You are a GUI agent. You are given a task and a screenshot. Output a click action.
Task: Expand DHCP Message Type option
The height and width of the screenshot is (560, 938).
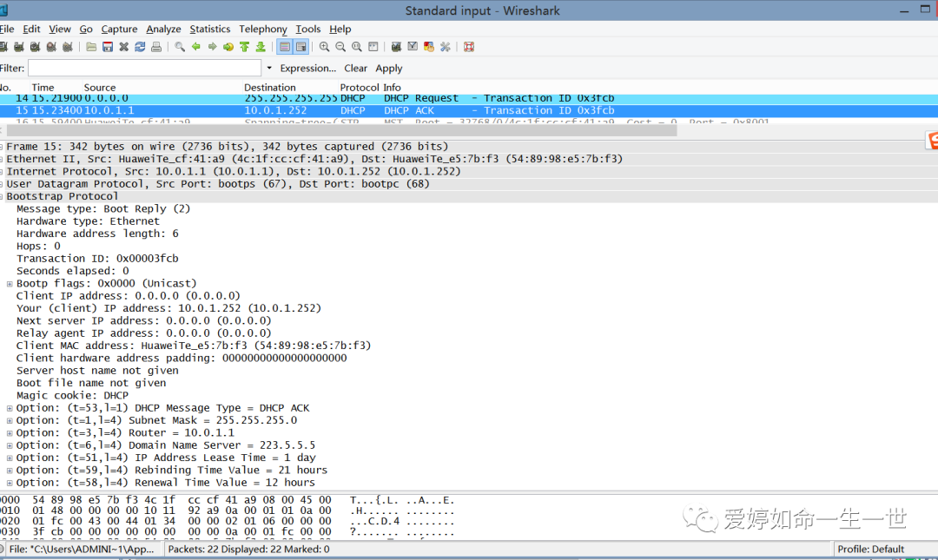10,408
